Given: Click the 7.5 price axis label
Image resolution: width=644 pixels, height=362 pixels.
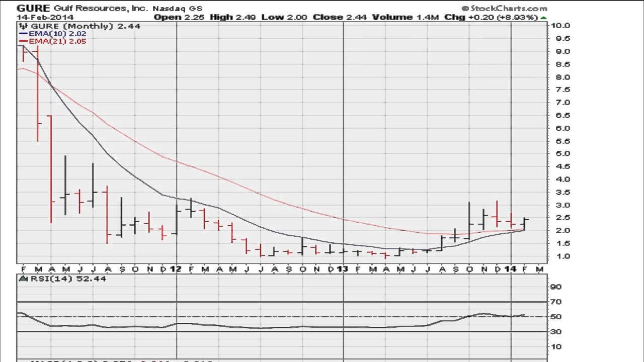Looking at the screenshot, I should click(x=563, y=89).
